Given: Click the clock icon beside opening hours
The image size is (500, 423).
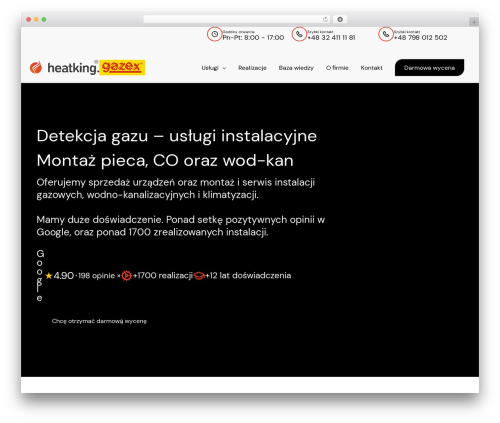Looking at the screenshot, I should [214, 34].
